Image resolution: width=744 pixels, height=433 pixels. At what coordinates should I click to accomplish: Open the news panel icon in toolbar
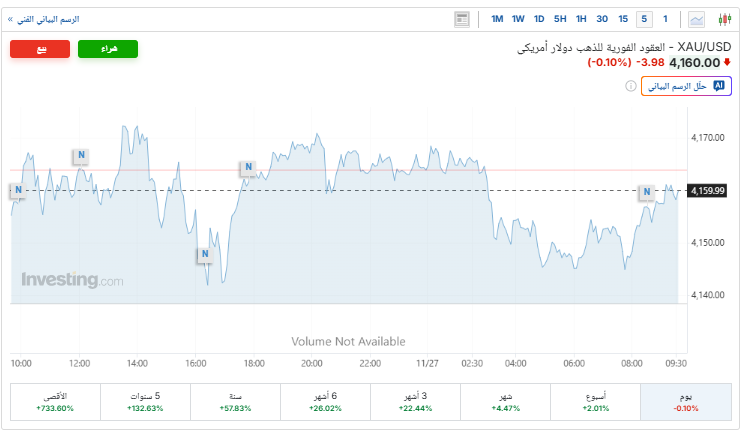click(x=461, y=19)
